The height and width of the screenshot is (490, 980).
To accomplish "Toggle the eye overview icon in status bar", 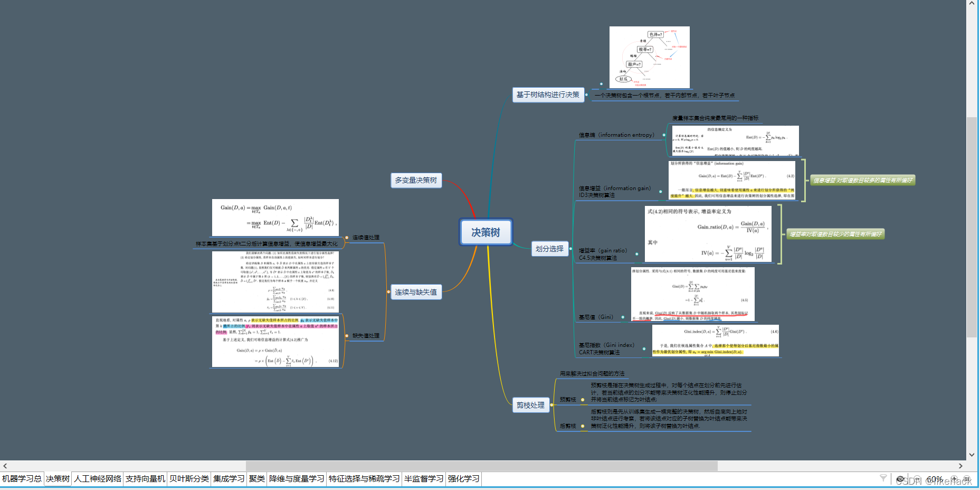I will [x=900, y=479].
